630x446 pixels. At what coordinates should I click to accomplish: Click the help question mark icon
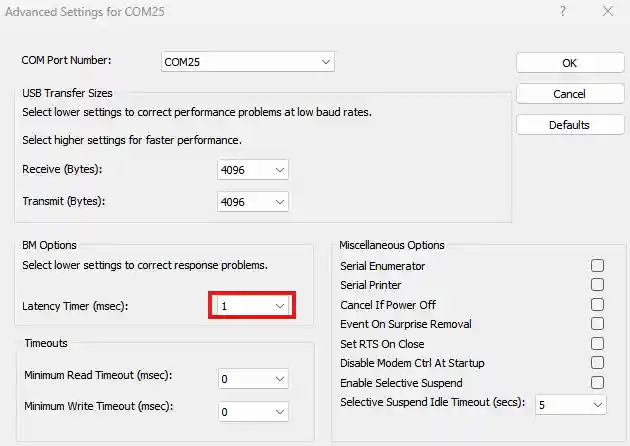point(565,13)
